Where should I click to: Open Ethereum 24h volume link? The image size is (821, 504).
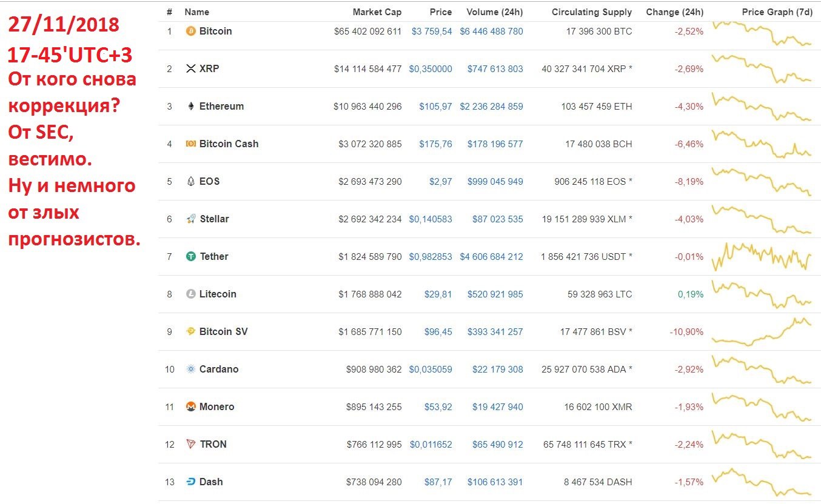(491, 106)
